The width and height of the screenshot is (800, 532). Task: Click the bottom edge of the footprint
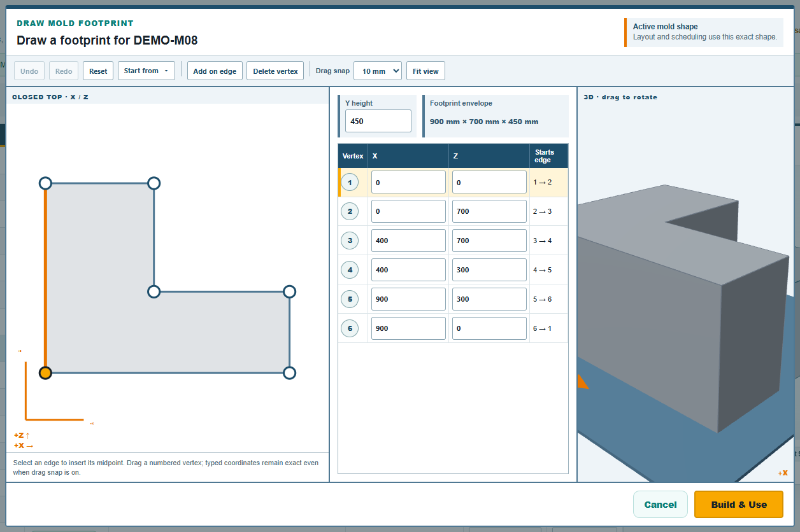[167, 373]
